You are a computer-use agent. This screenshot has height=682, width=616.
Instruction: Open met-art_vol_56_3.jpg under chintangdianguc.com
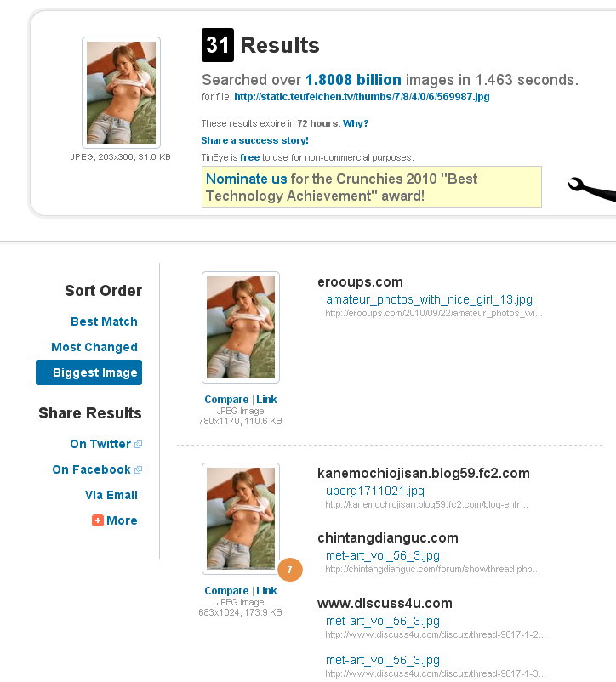[383, 555]
